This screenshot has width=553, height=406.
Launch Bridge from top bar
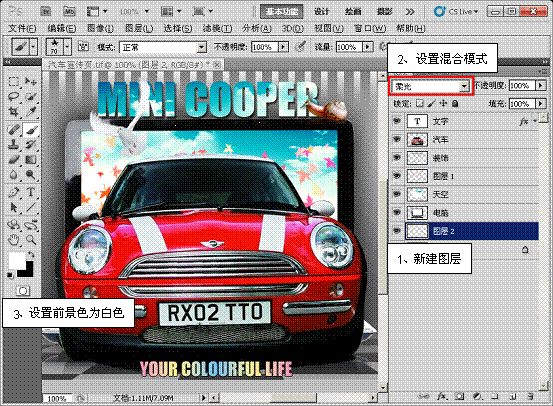[x=45, y=12]
